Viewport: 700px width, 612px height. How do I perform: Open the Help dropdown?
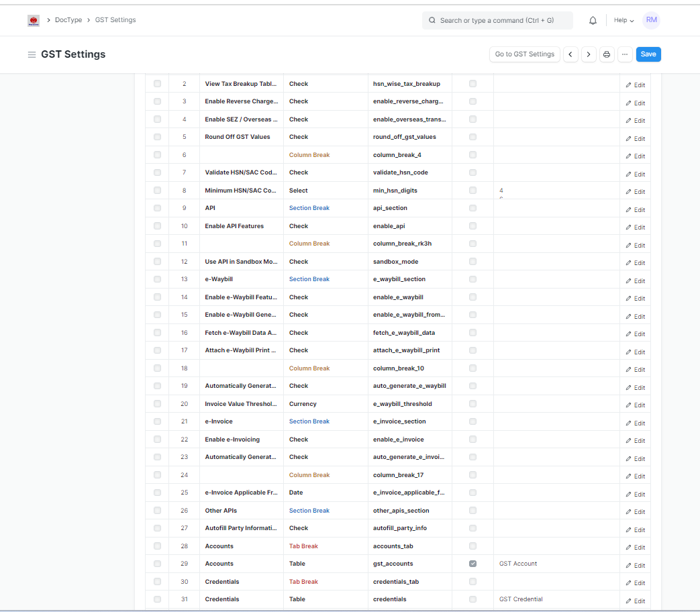(623, 20)
